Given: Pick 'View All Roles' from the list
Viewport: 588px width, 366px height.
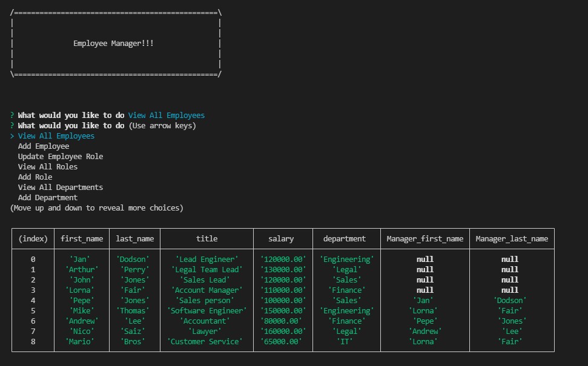Looking at the screenshot, I should coord(48,167).
